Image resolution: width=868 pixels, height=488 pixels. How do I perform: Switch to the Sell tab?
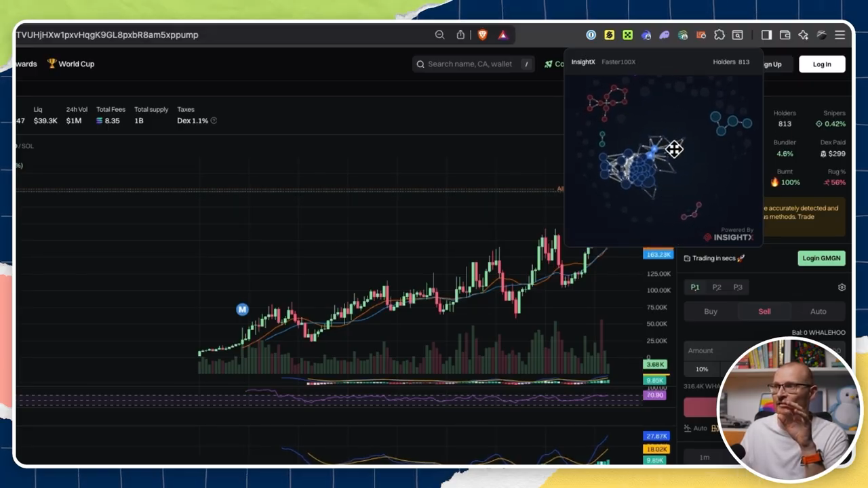tap(764, 311)
